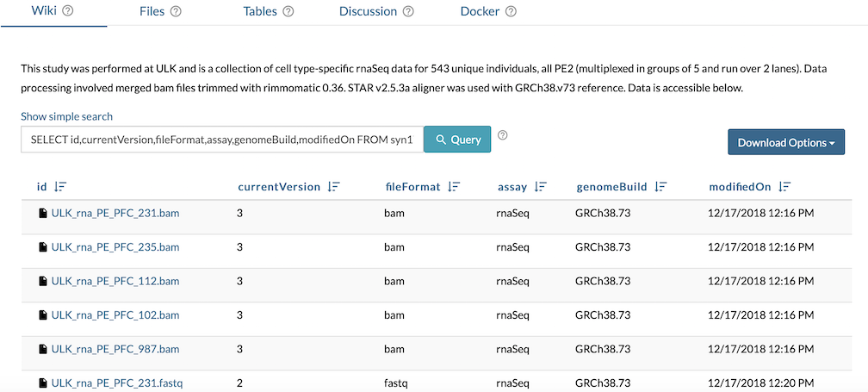The width and height of the screenshot is (868, 392).
Task: Sort by genomeBuild column icon
Action: [660, 187]
